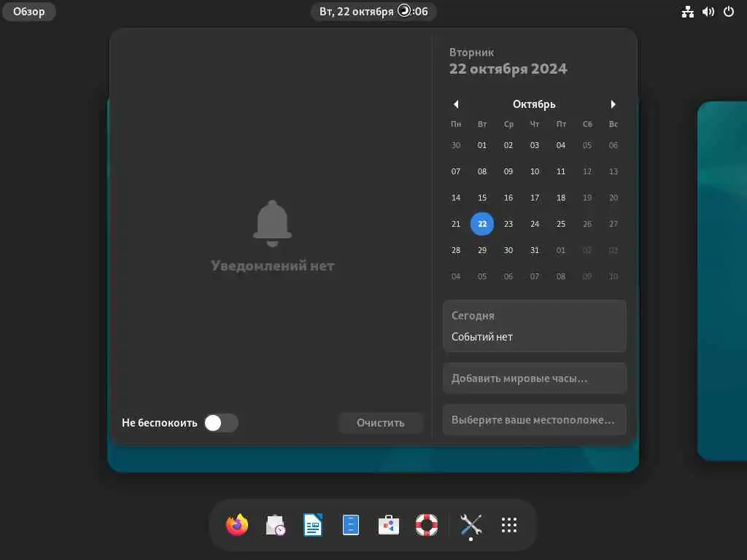
Task: Click the Обзор activities button
Action: pos(29,12)
